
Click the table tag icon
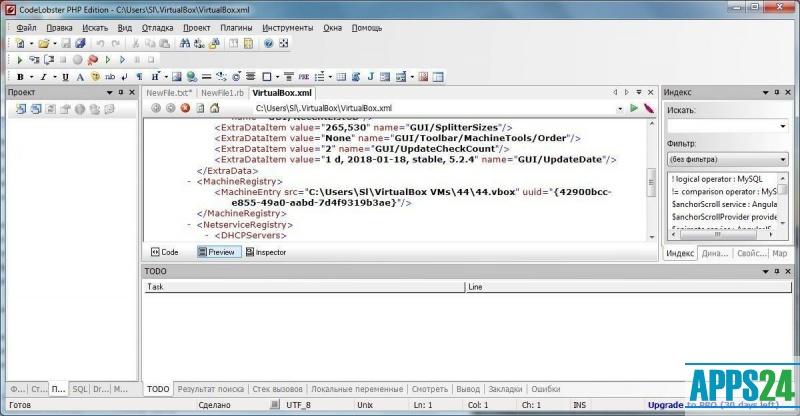pyautogui.click(x=341, y=77)
